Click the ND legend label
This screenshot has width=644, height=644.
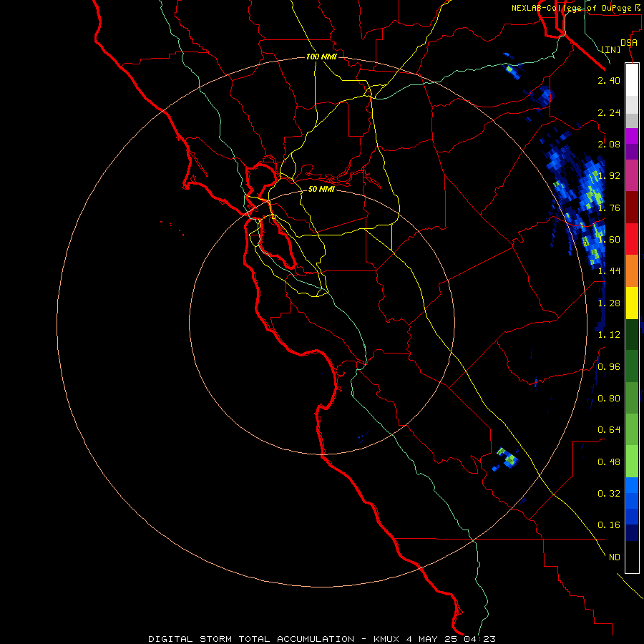click(x=615, y=557)
